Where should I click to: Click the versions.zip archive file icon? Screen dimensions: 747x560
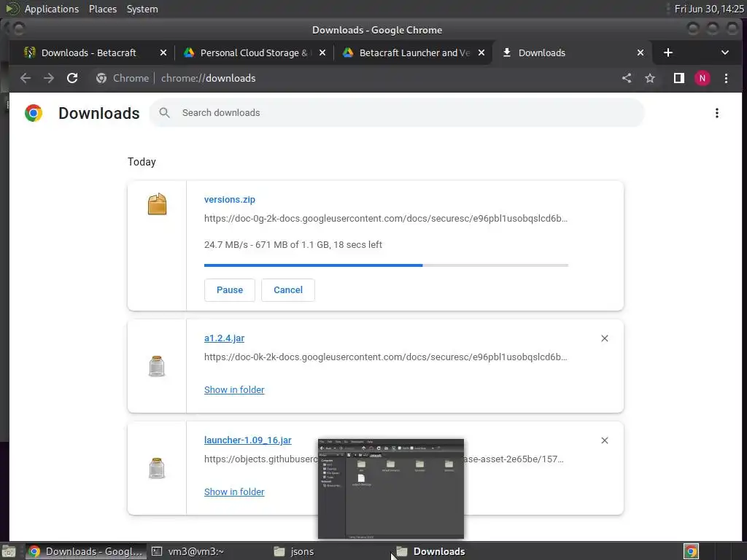157,204
